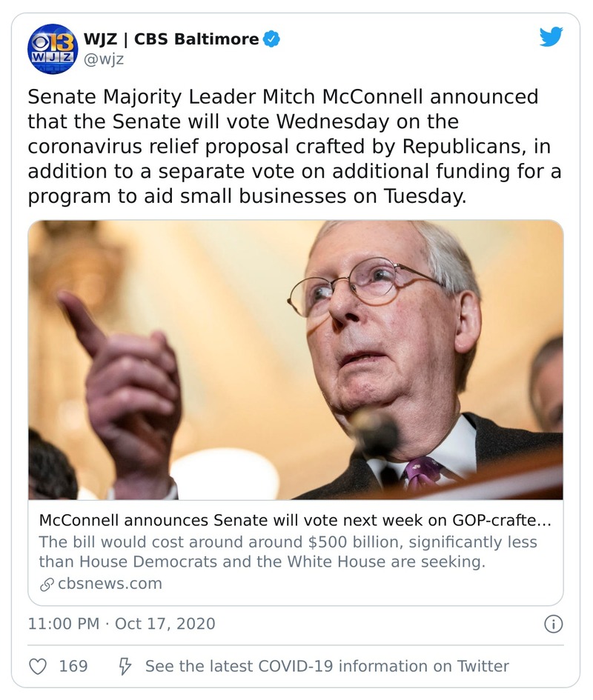Click the 11:00 PM tweet time
The width and height of the screenshot is (593, 700).
click(x=63, y=624)
